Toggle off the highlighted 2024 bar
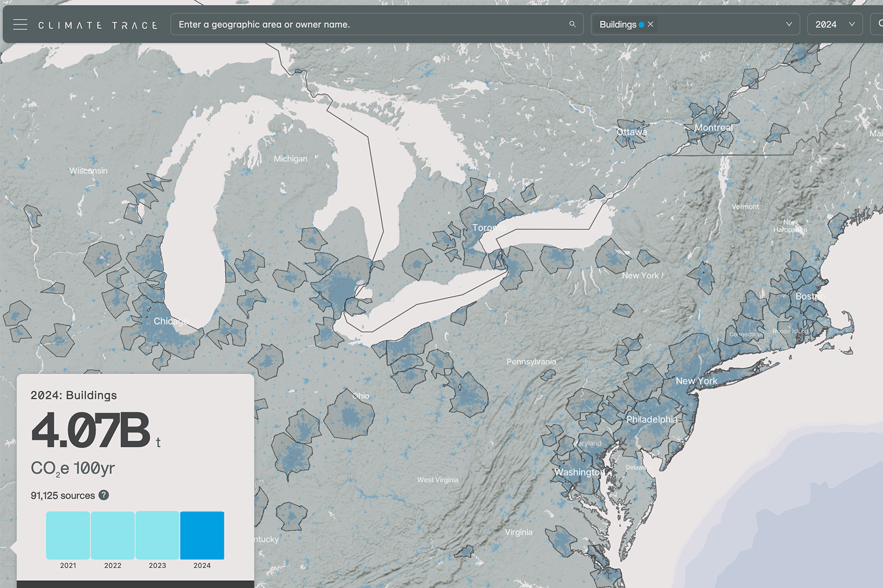This screenshot has width=883, height=588. (202, 536)
